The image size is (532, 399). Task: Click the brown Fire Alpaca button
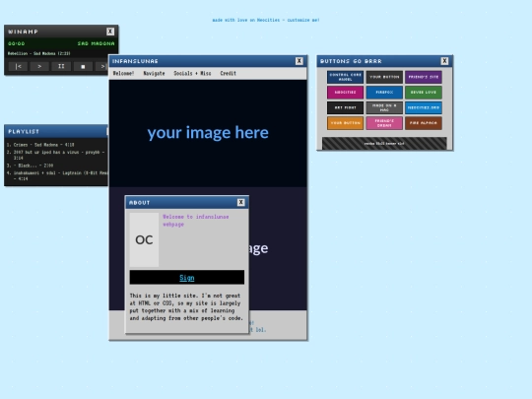[x=424, y=123]
